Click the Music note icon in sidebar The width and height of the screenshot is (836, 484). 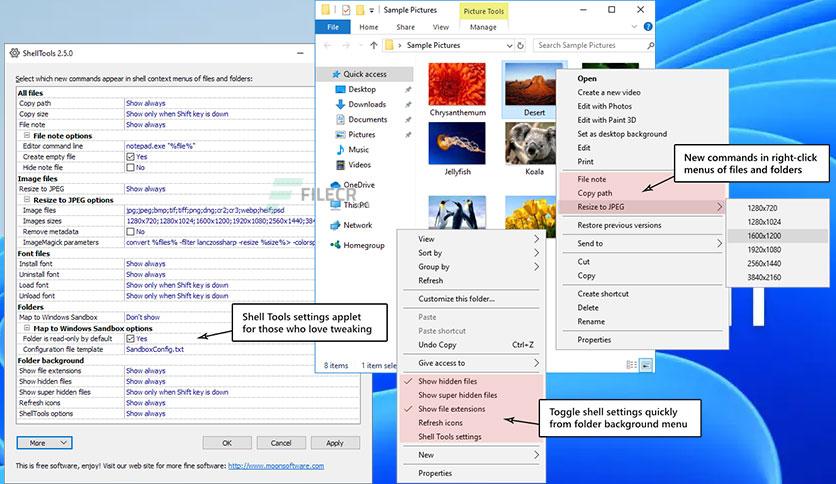click(340, 150)
